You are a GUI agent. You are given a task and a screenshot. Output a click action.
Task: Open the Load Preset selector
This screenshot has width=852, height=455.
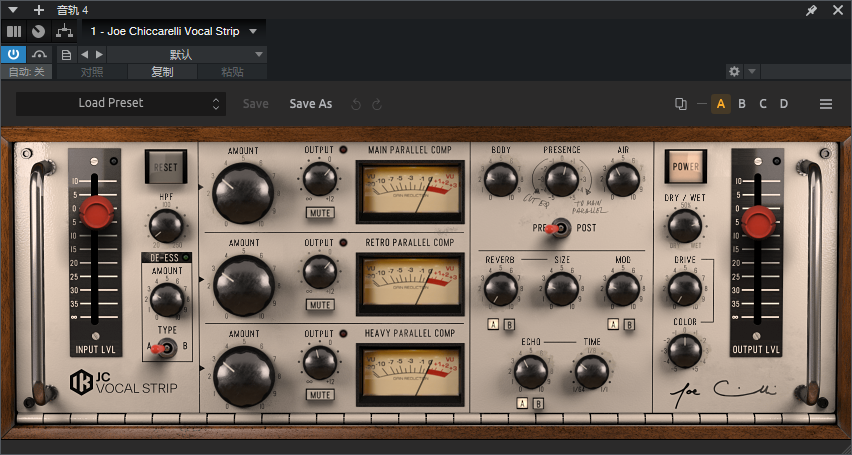[x=121, y=103]
